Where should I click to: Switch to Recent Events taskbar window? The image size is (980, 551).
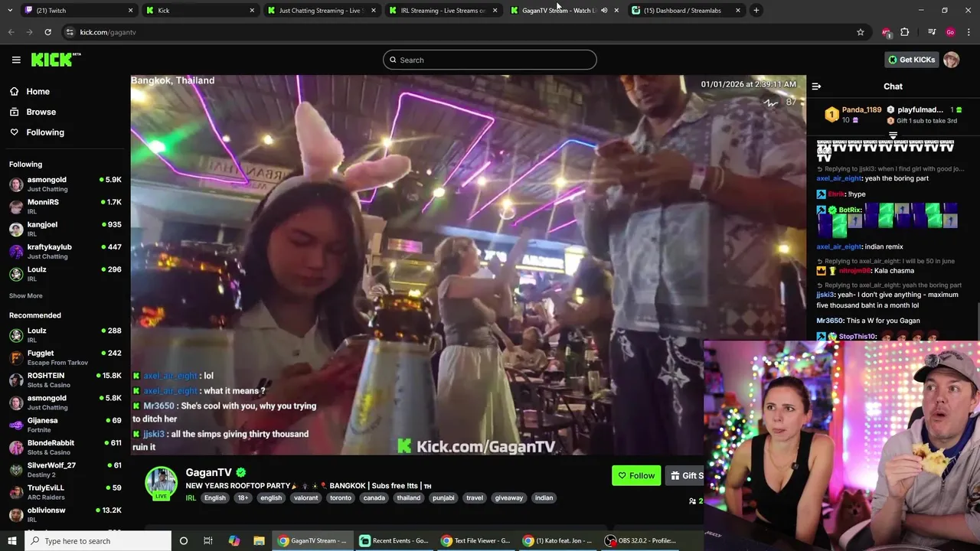point(395,540)
